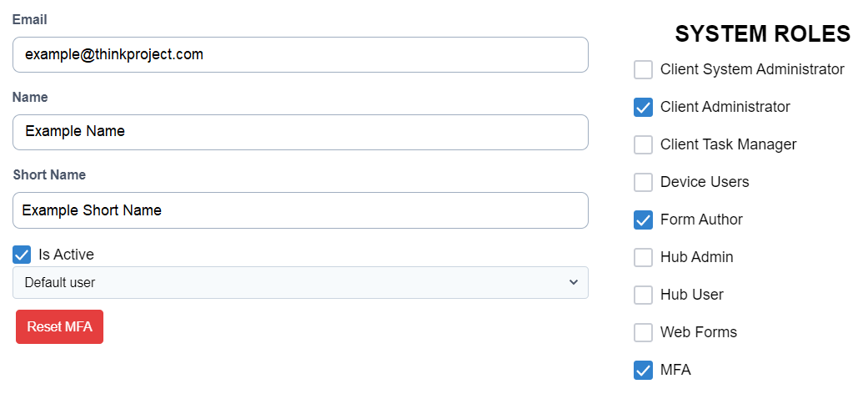Uncheck the MFA role checkbox
Screen dimensions: 868x399
point(643,370)
